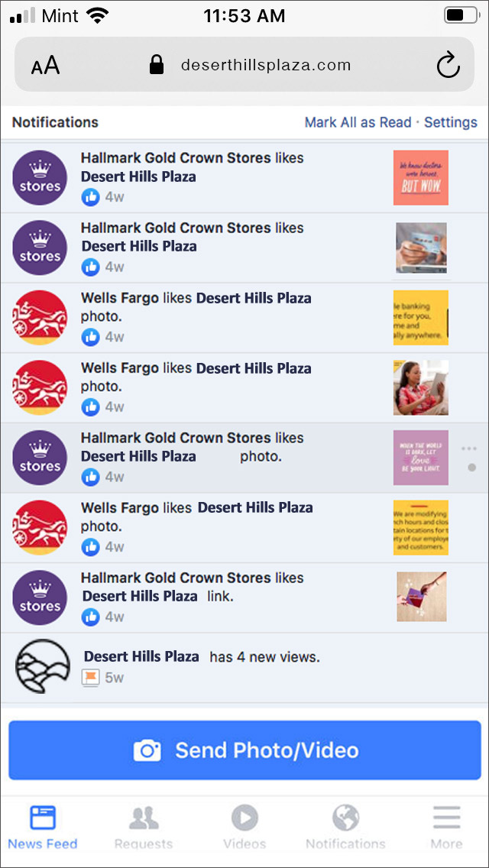Image resolution: width=489 pixels, height=868 pixels.
Task: Open the credit card photo thumbnail
Action: (422, 248)
